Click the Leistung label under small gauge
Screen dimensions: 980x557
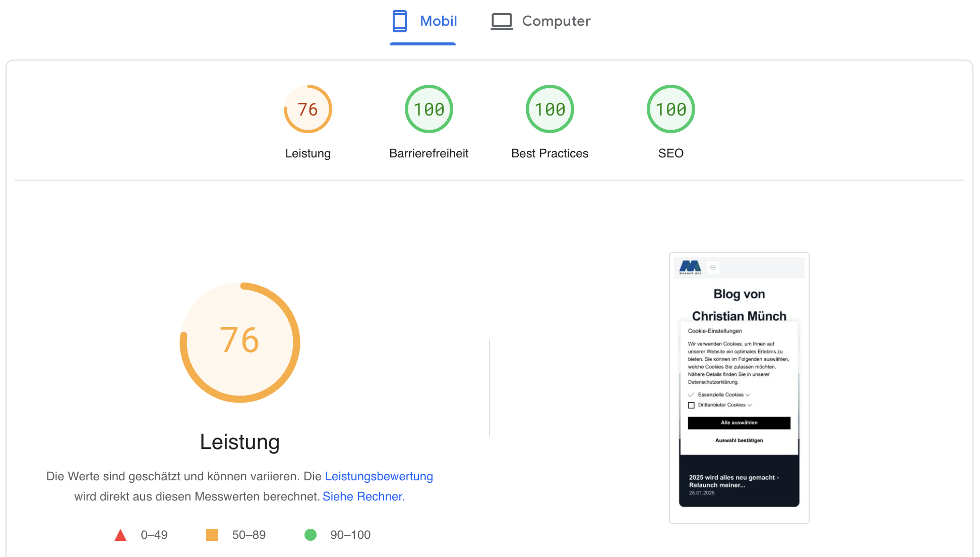coord(308,153)
